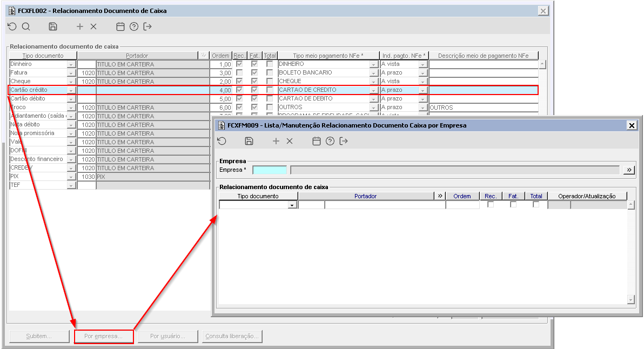Open the calendar icon in FCXFM009 toolbar
Viewport: 644px width, 349px height.
coord(316,141)
